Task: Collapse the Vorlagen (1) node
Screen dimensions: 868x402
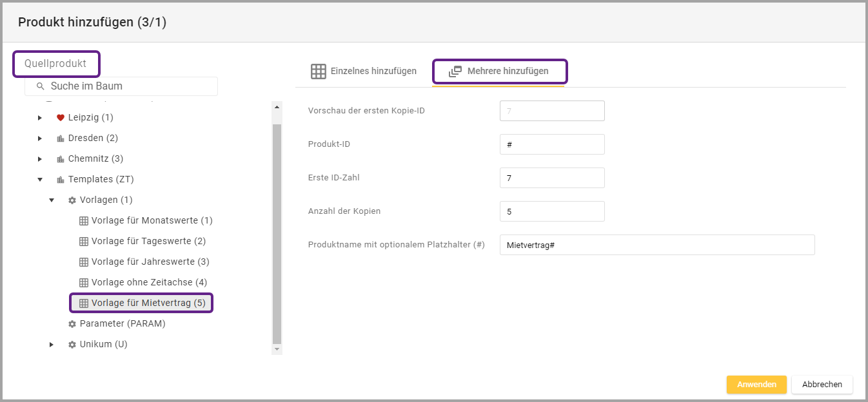Action: point(52,200)
